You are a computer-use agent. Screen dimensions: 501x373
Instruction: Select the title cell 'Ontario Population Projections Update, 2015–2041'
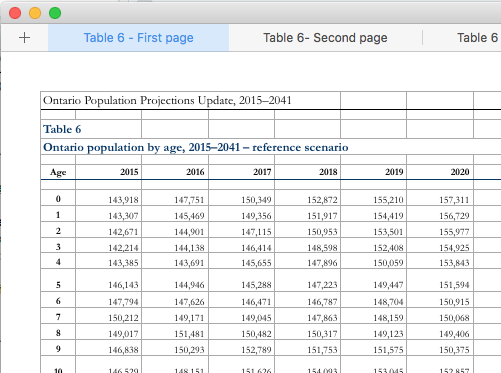(x=190, y=100)
